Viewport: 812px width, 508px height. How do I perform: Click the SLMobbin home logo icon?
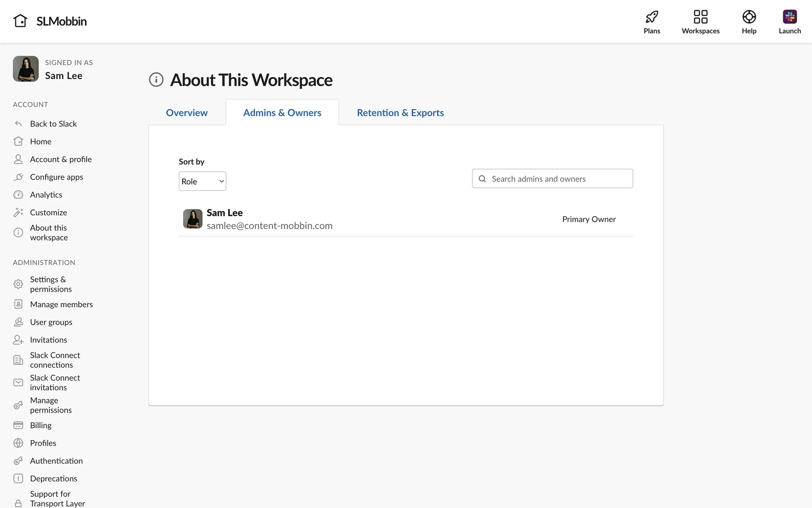point(20,21)
